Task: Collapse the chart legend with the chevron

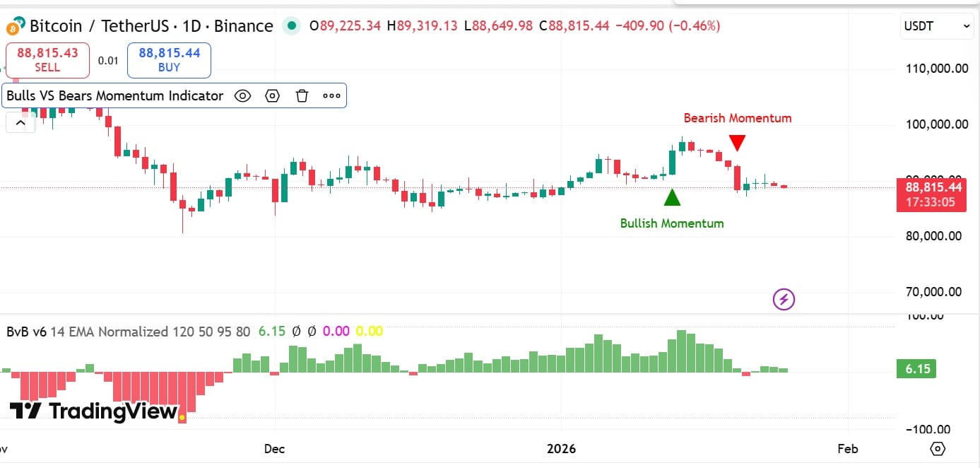Action: (x=20, y=122)
